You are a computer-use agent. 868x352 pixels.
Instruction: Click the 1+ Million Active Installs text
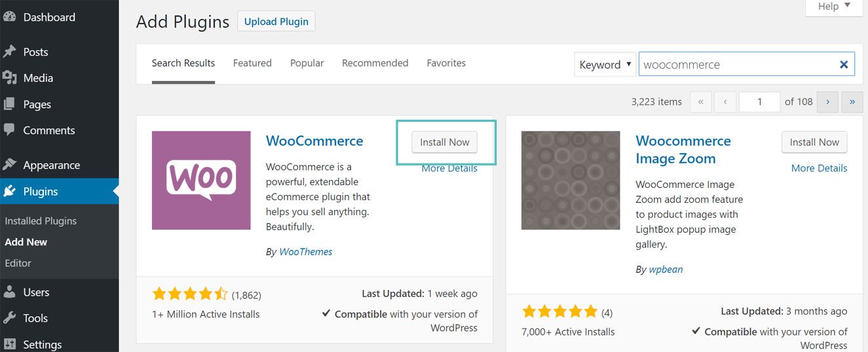pos(206,314)
